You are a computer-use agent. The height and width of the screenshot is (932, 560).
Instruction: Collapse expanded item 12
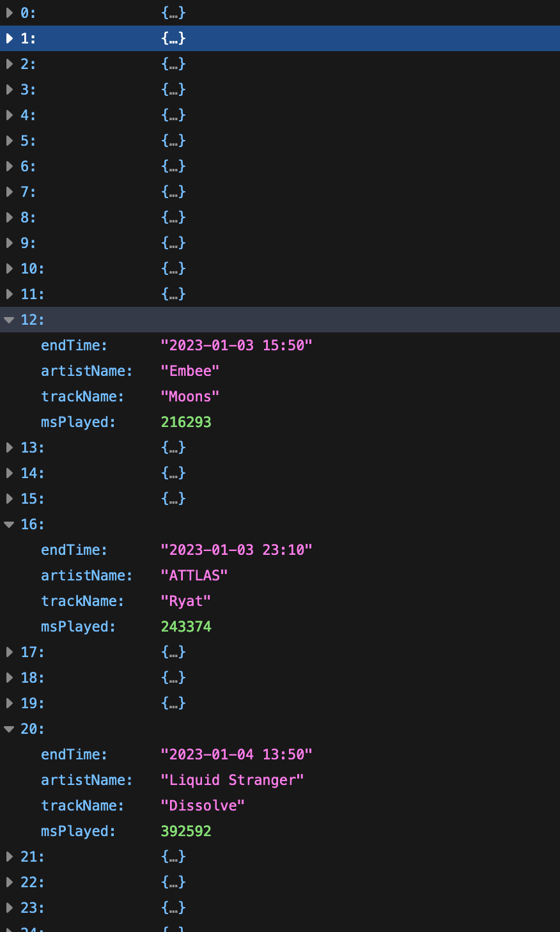pos(10,320)
